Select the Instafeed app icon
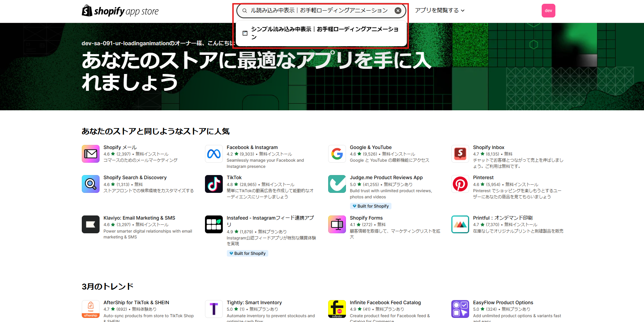The width and height of the screenshot is (644, 322). [x=214, y=224]
